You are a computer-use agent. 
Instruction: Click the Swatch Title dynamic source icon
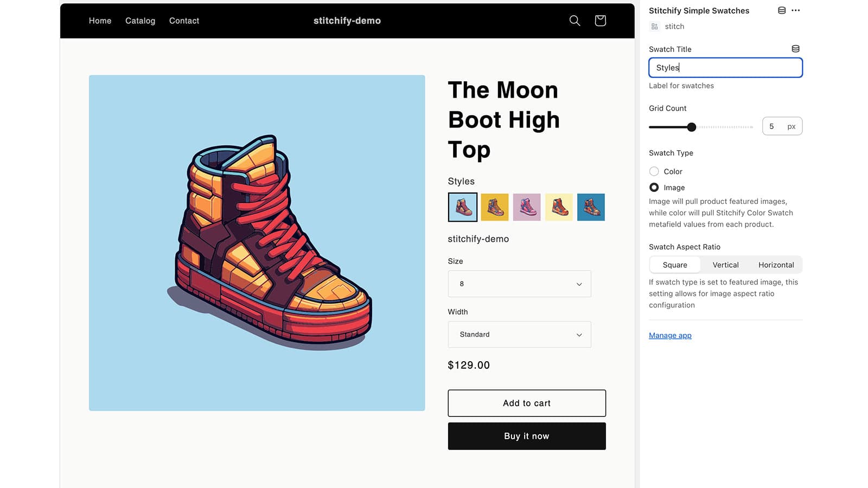pos(795,49)
